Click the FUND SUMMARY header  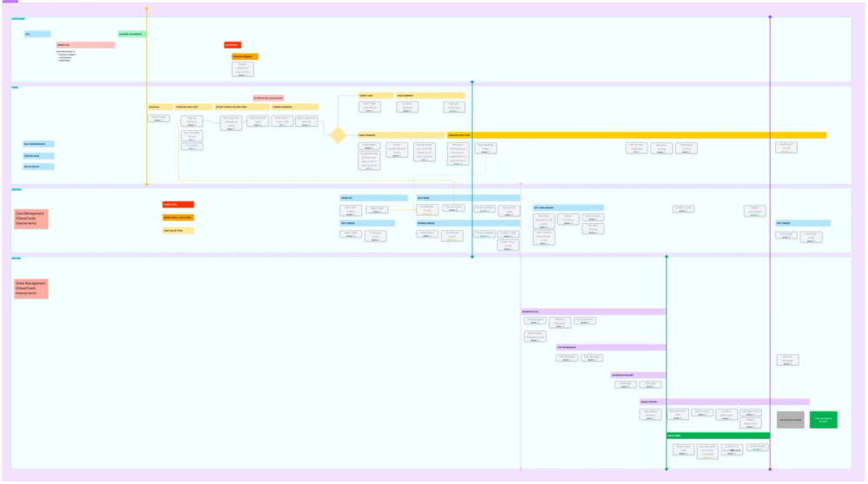pyautogui.click(x=431, y=95)
